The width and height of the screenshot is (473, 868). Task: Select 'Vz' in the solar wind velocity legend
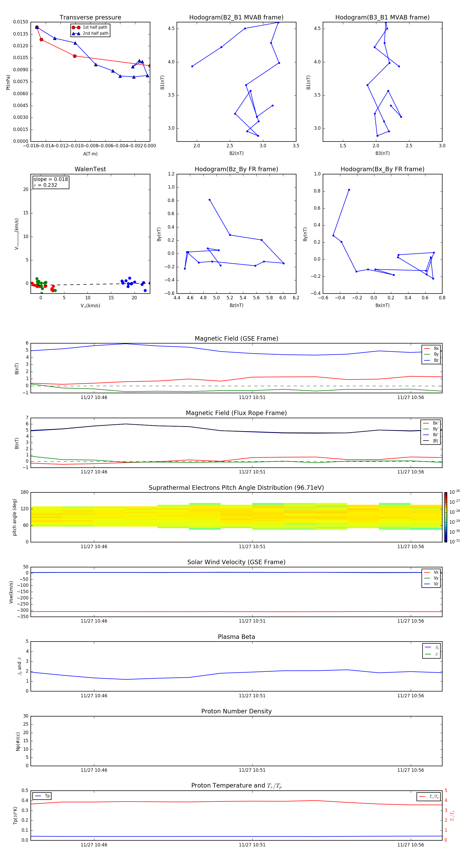point(431,584)
